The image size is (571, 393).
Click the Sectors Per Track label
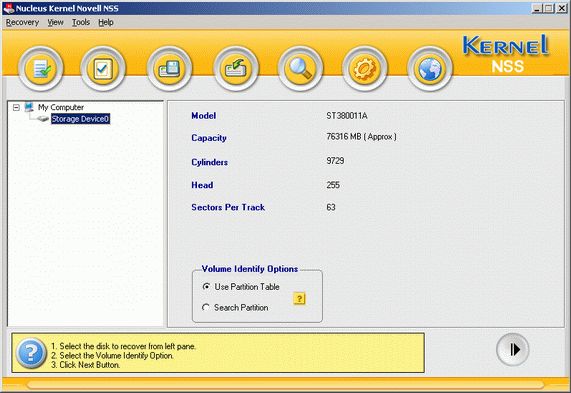(x=228, y=207)
